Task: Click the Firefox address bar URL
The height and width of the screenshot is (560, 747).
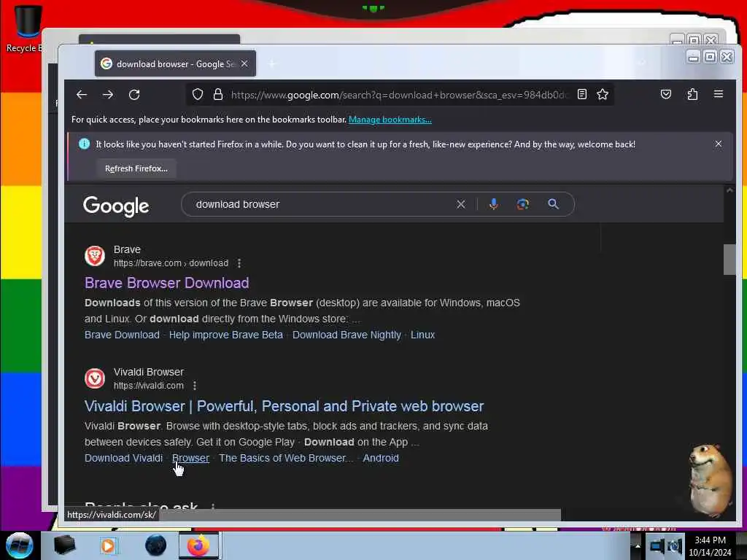Action: click(399, 95)
